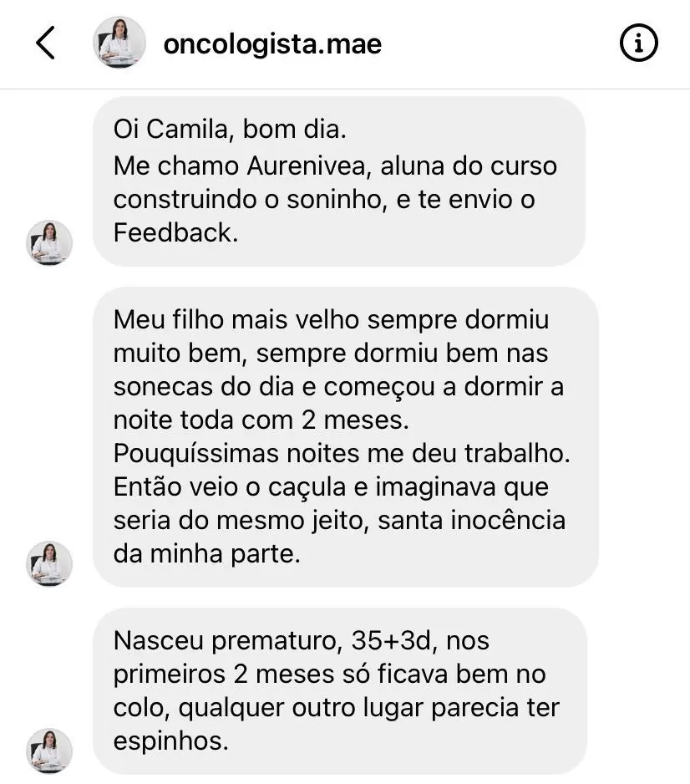690x784 pixels.
Task: Open the oncologista.mae username link
Action: (x=272, y=43)
